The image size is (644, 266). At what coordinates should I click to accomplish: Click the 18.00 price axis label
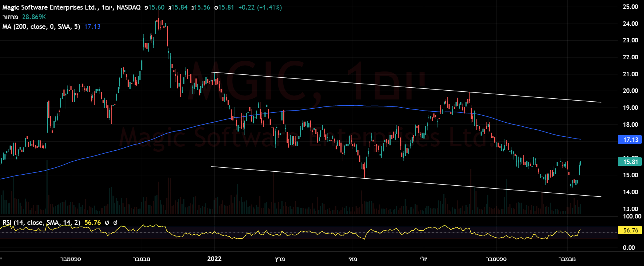coord(630,125)
